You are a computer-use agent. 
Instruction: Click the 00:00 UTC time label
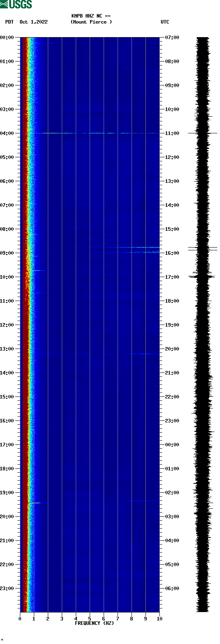click(172, 445)
